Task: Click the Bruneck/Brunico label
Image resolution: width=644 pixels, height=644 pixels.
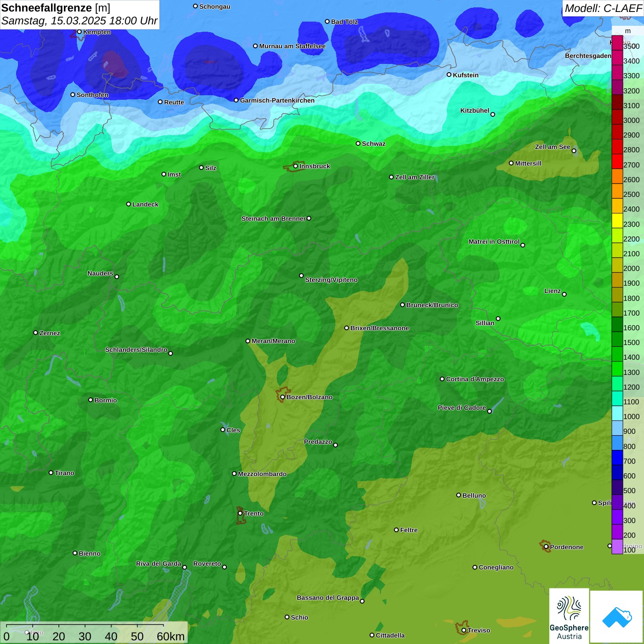Action: (432, 305)
